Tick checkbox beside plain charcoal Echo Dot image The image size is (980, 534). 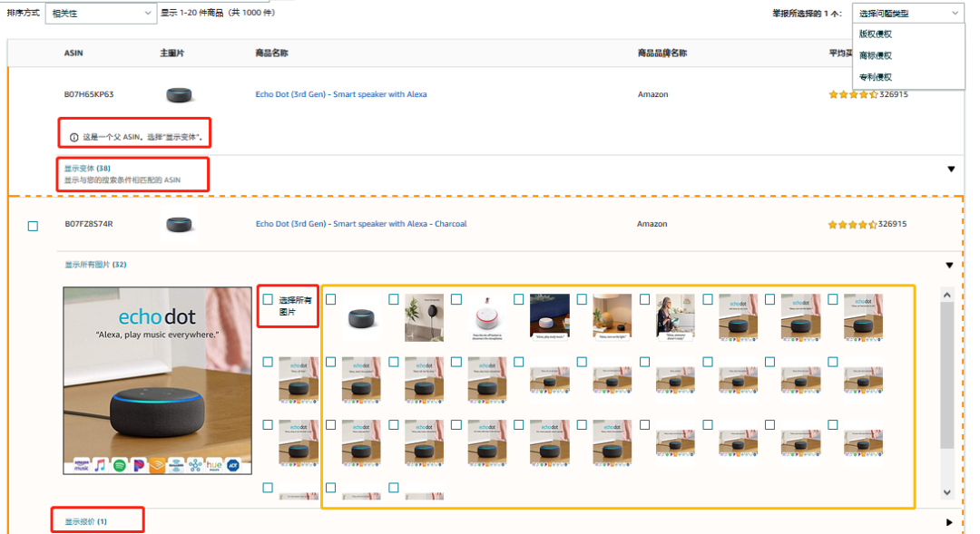pyautogui.click(x=330, y=299)
